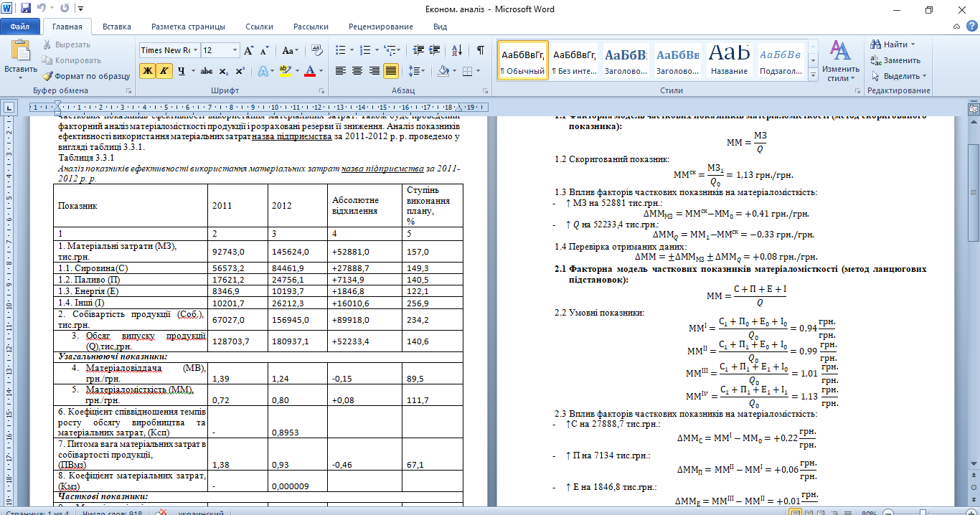Screen dimensions: 980x515
Task: Toggle italic formatting (К)
Action: [x=164, y=71]
